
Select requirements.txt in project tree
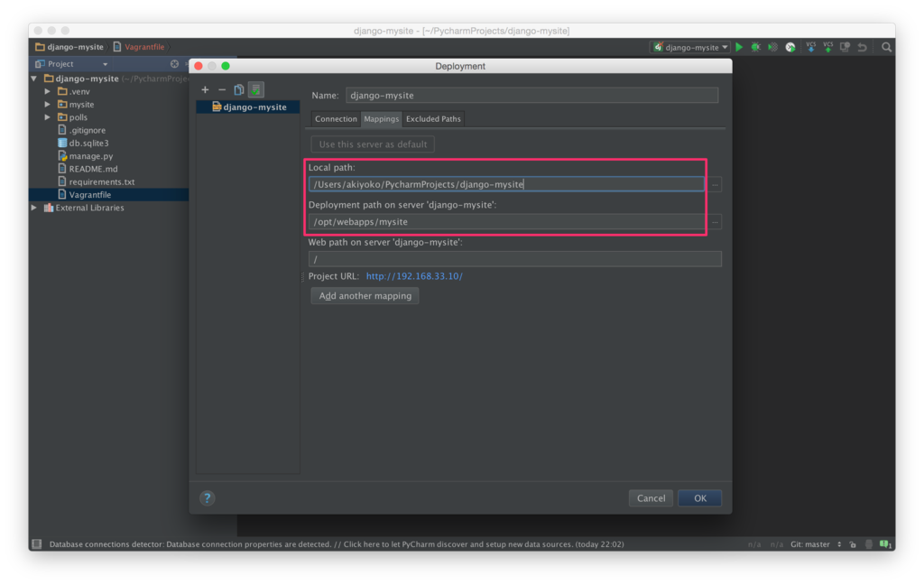[x=102, y=181]
